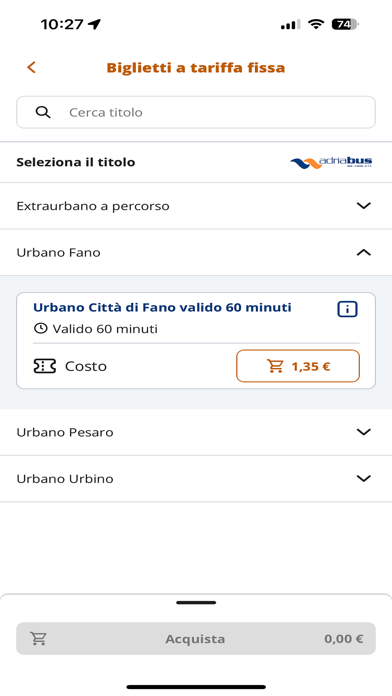Tap the Adriabus logo
Image resolution: width=392 pixels, height=696 pixels.
pyautogui.click(x=331, y=162)
